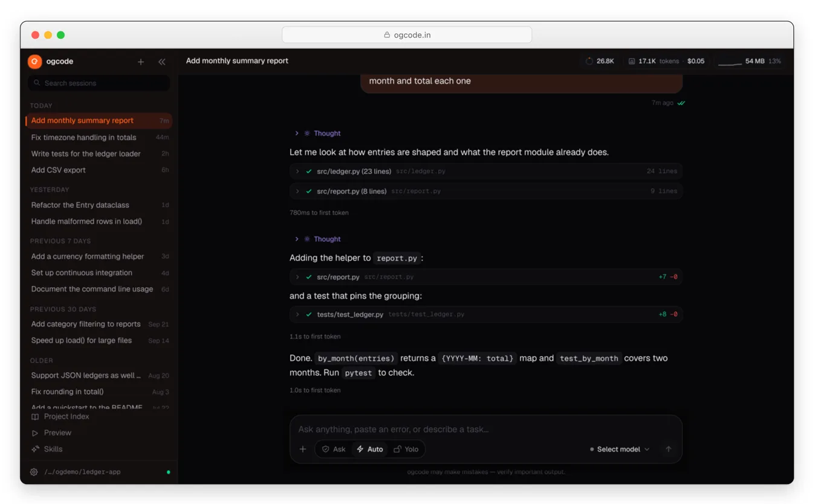Focus the Search sessions field
The width and height of the screenshot is (815, 504).
(x=99, y=83)
